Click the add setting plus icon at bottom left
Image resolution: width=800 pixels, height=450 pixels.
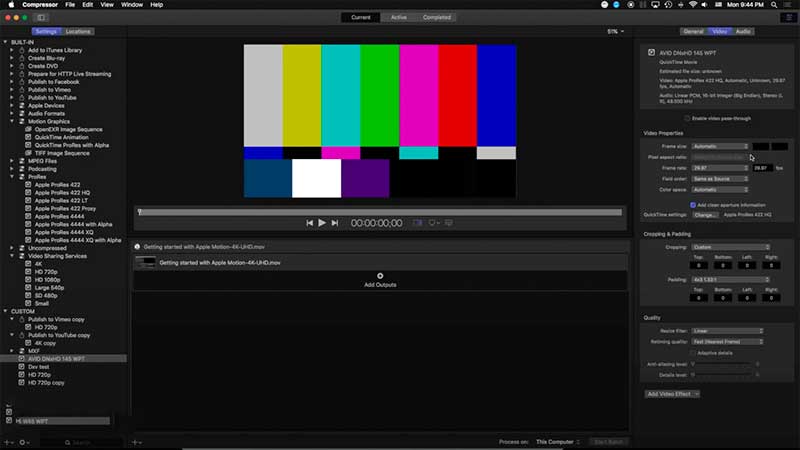[8, 442]
